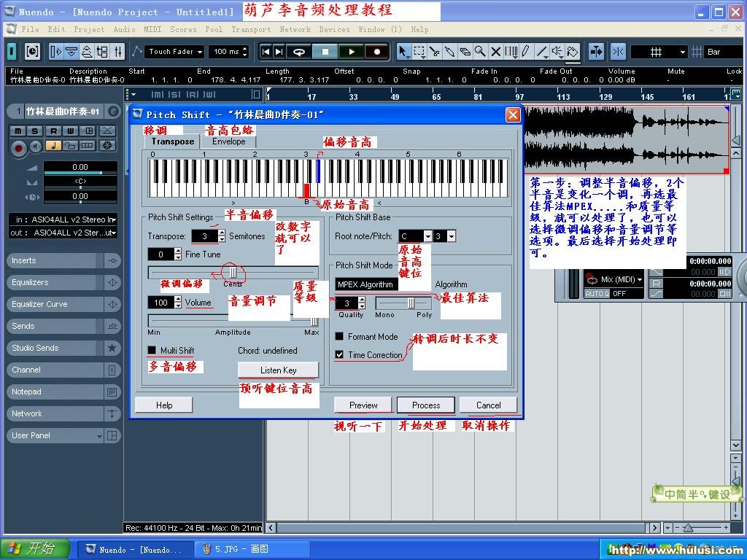Open the ASIO4ALL output routing dropdown
The image size is (747, 560).
click(x=63, y=233)
